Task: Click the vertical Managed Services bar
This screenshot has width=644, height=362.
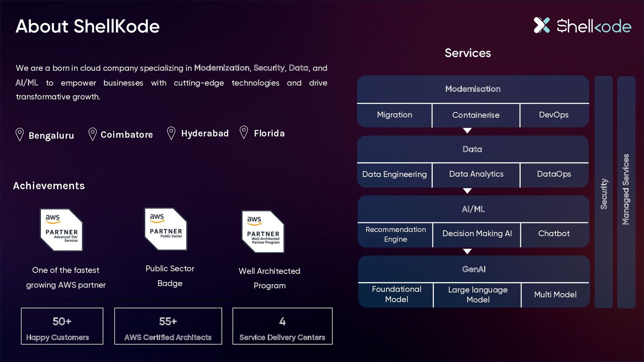Action: tap(626, 192)
